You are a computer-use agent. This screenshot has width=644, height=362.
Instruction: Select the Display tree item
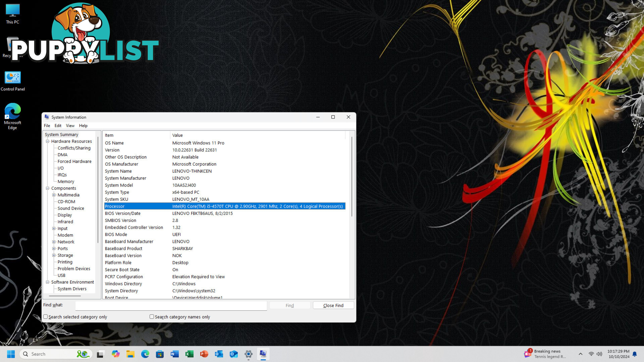click(65, 215)
